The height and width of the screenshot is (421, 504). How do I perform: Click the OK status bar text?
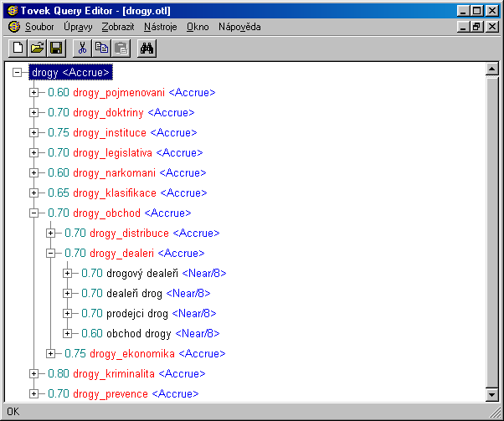(x=13, y=412)
